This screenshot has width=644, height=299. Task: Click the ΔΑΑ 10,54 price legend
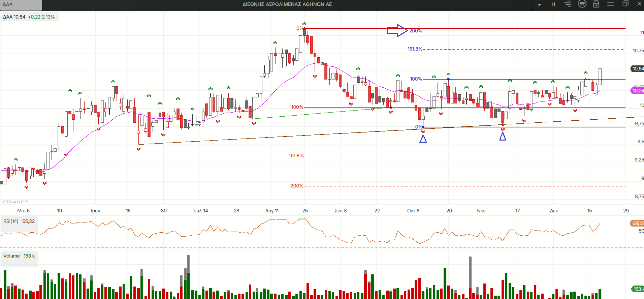[x=29, y=17]
